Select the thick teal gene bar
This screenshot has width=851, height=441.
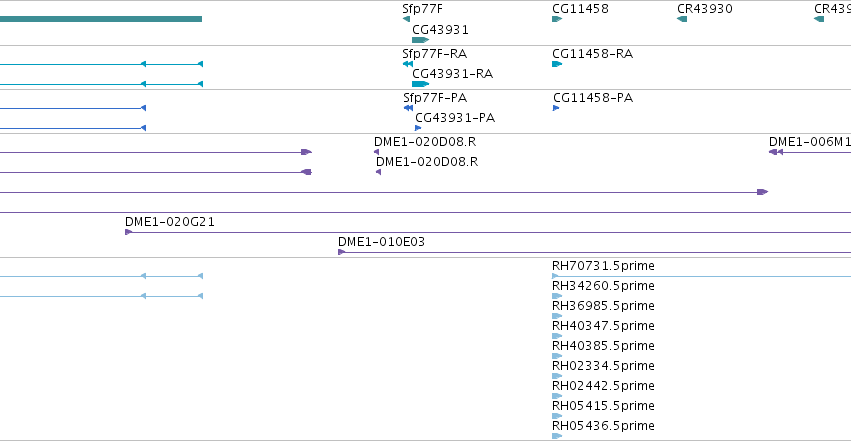101,19
